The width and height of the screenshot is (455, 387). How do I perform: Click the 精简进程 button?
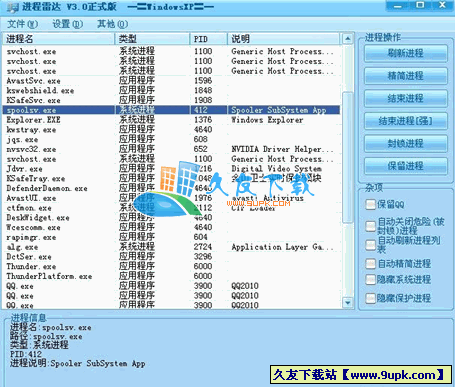[405, 76]
